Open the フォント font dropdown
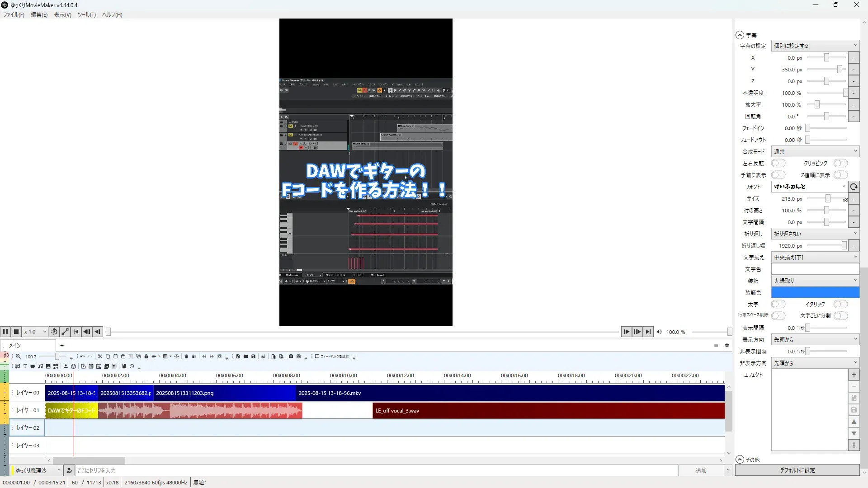Image resolution: width=868 pixels, height=488 pixels. [809, 187]
